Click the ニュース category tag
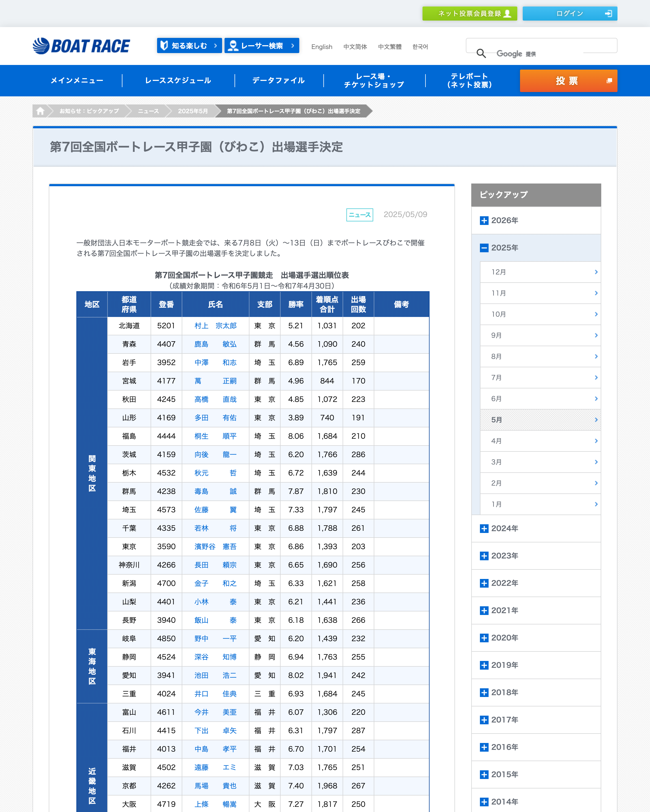650x812 pixels. (x=359, y=215)
